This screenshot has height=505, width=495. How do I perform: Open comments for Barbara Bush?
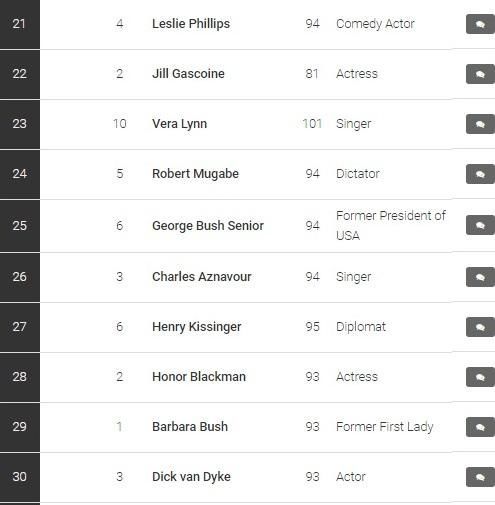[480, 427]
